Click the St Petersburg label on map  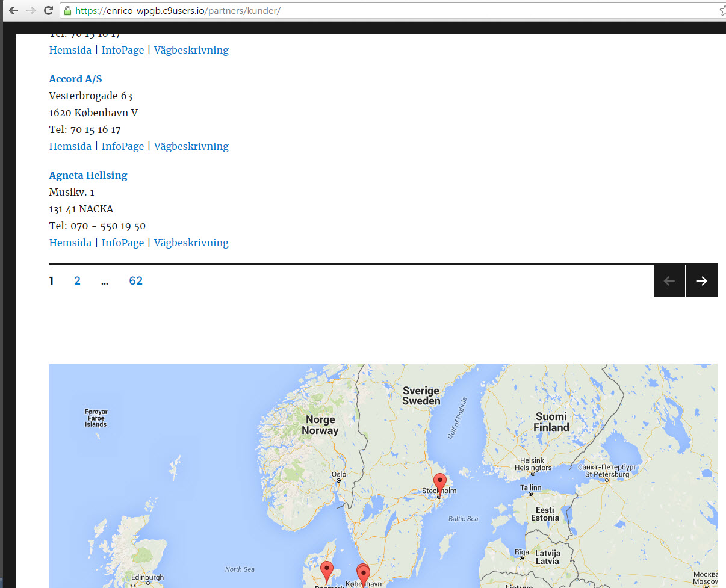pos(607,471)
